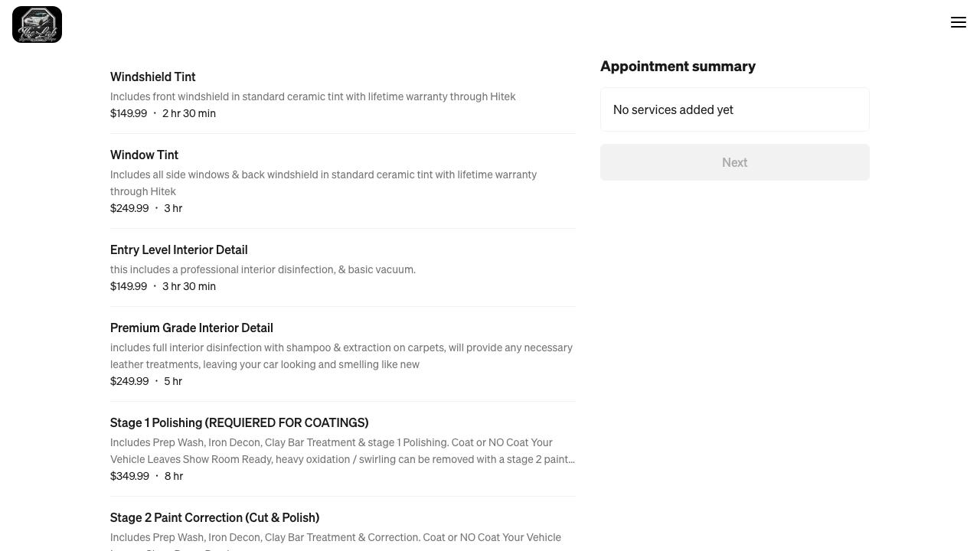Click the Windshield Tint description text
980x551 pixels.
coord(312,96)
